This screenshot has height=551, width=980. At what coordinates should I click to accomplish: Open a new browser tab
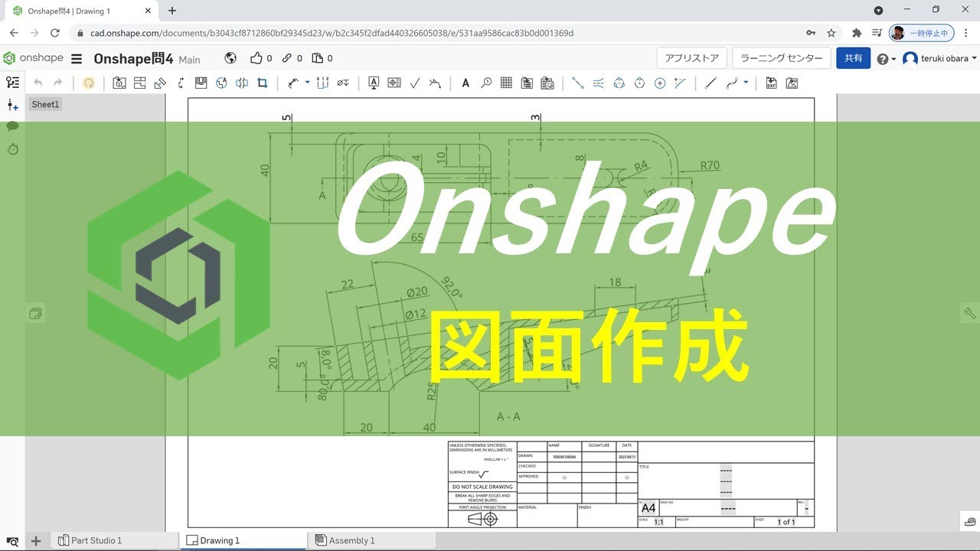click(172, 11)
